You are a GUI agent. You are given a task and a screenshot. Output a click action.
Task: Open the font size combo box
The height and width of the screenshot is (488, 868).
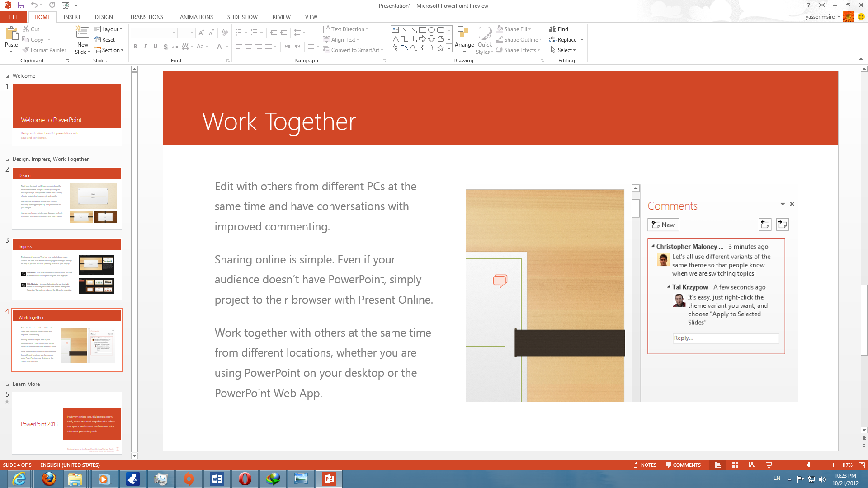(x=187, y=33)
